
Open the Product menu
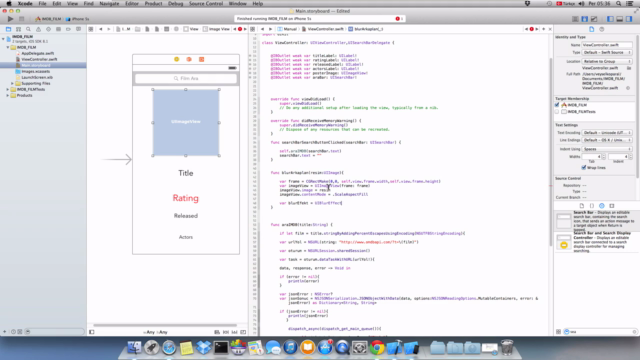coord(153,4)
